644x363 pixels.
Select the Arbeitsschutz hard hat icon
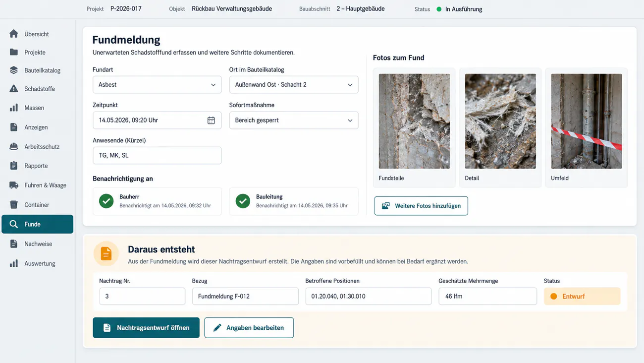[x=14, y=147]
